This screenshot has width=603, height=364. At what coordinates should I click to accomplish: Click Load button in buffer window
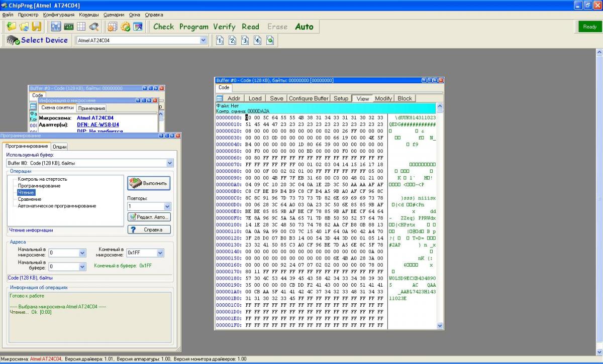(255, 98)
